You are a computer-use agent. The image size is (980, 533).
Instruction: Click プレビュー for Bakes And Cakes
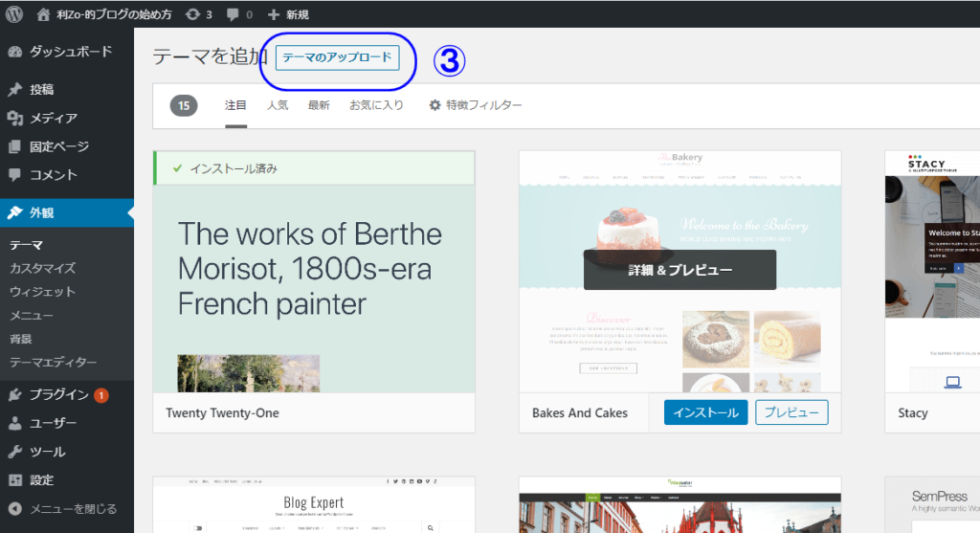click(791, 412)
